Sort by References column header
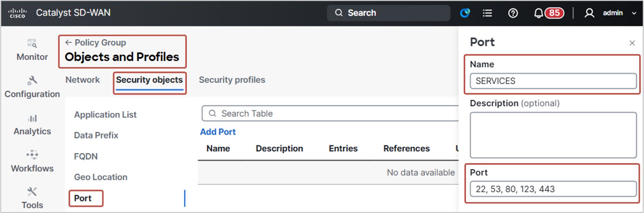This screenshot has width=644, height=213. pos(407,148)
